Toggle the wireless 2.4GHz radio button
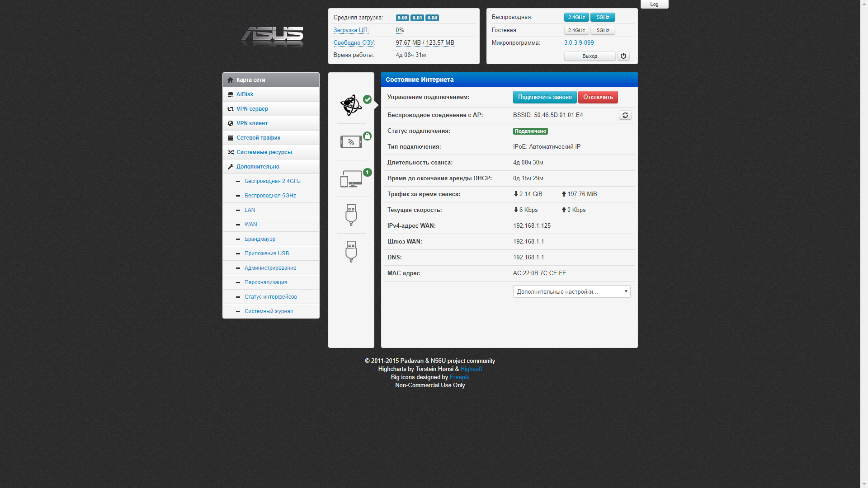Screen dimensions: 868x488 click(x=576, y=17)
